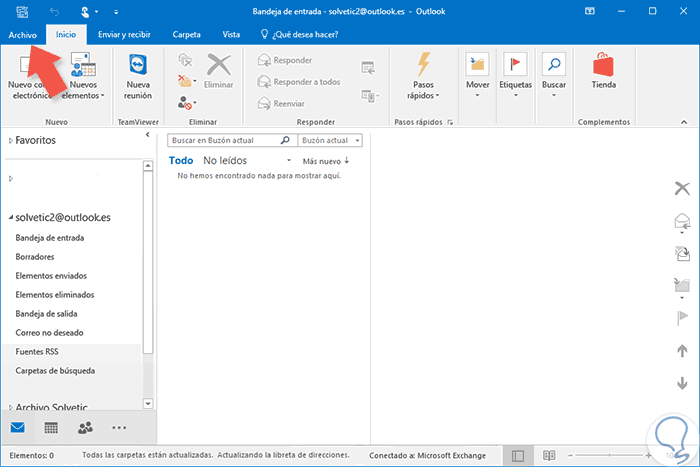
Task: Open Bandeja de salida folder
Action: tap(46, 314)
